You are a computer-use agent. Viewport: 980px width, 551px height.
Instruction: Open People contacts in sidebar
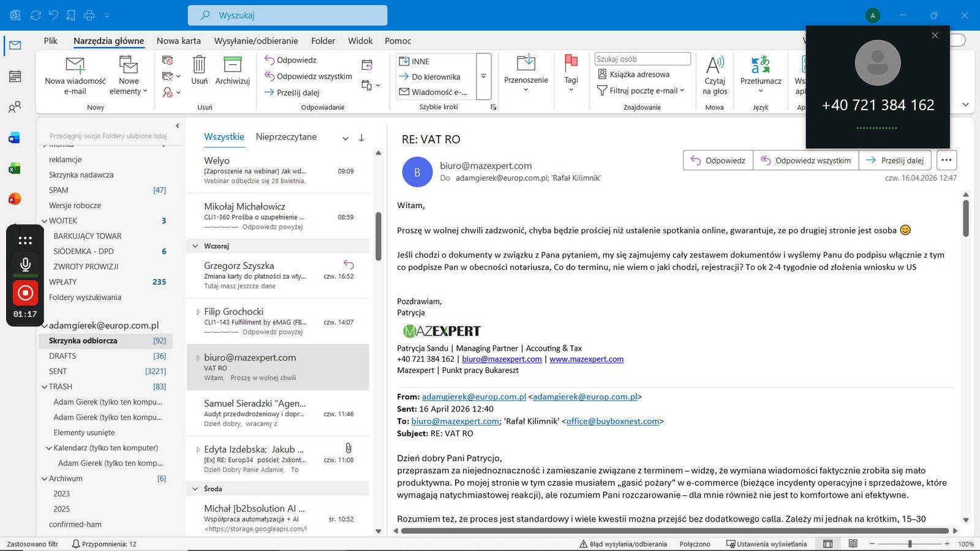(x=15, y=107)
